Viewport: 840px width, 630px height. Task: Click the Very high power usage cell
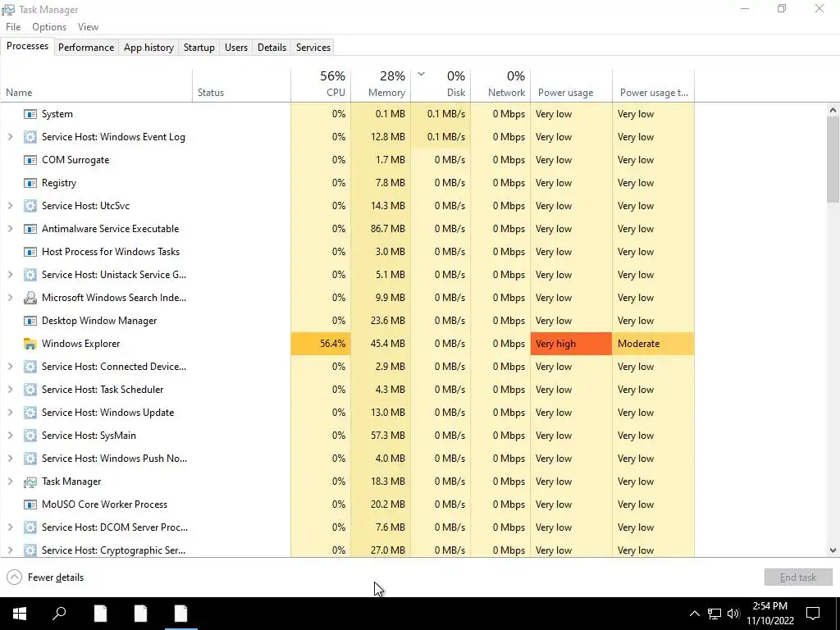pos(571,344)
